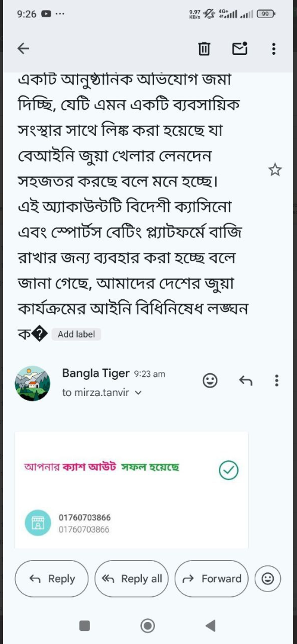Open emoji reaction button next to Forward
The width and height of the screenshot is (297, 644).
tap(268, 578)
